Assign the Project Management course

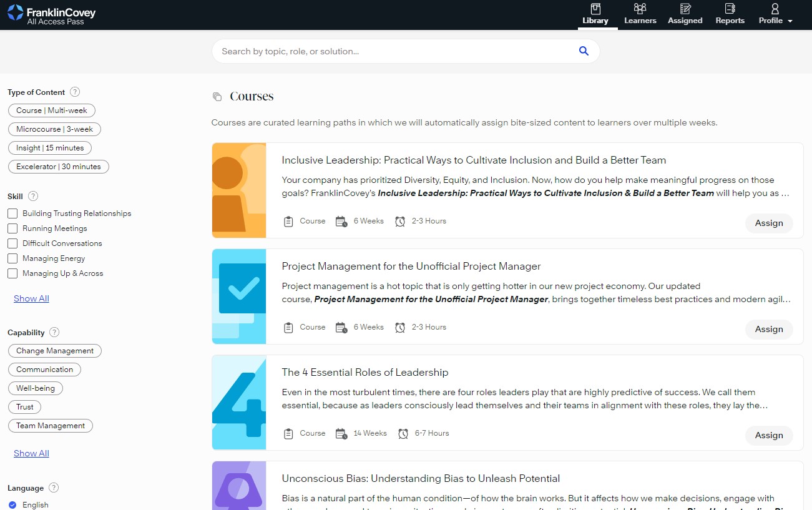pyautogui.click(x=769, y=329)
